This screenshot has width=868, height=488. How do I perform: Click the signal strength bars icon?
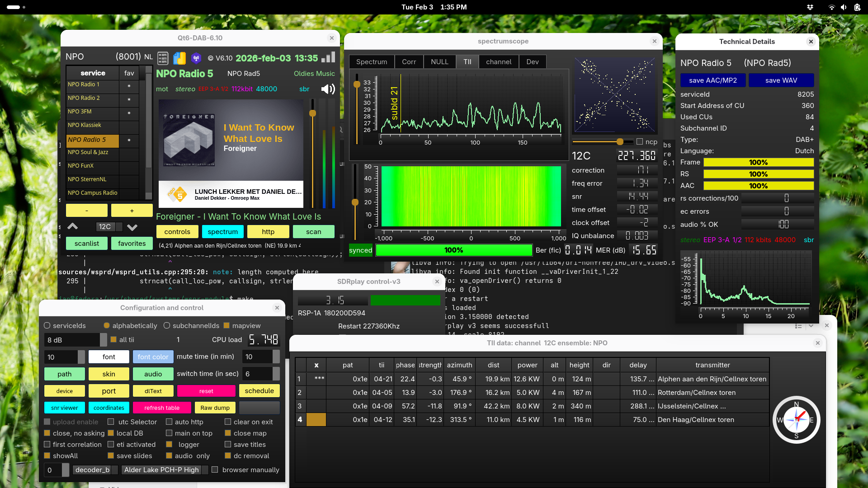[329, 57]
